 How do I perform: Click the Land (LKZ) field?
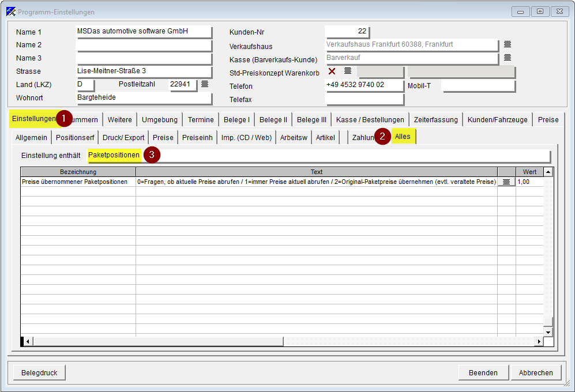(x=85, y=85)
